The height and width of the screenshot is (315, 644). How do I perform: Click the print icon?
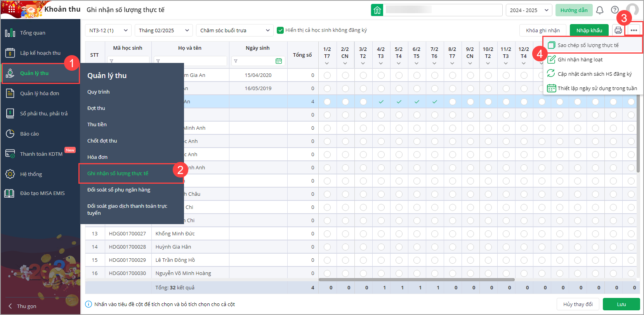618,30
